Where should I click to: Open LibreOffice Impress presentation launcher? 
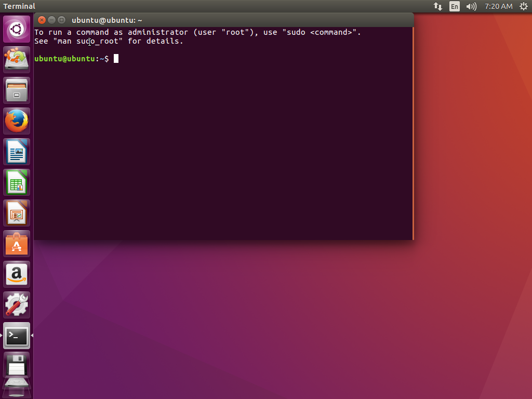click(x=17, y=213)
